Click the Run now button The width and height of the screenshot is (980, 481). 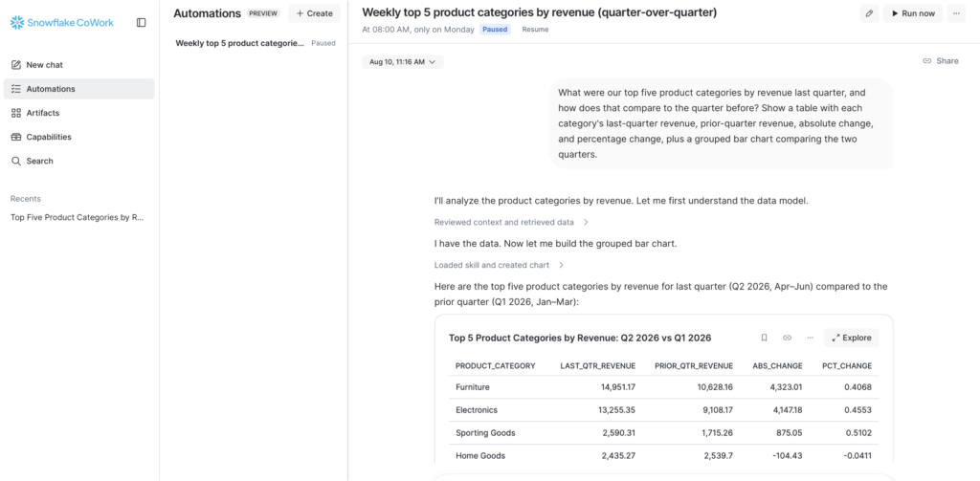pyautogui.click(x=913, y=13)
